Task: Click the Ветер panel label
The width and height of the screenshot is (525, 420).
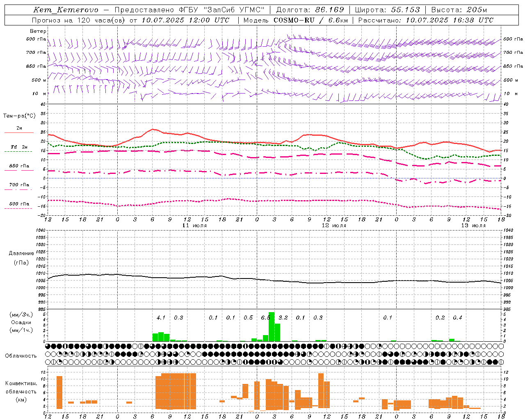Action: (38, 31)
